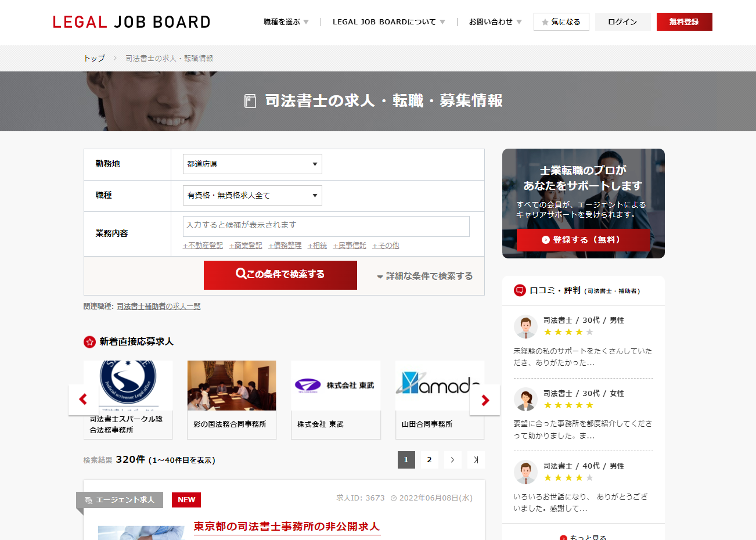The height and width of the screenshot is (540, 756).
Task: Click the red star icon beside 新着直接応募求人
Action: click(x=89, y=342)
